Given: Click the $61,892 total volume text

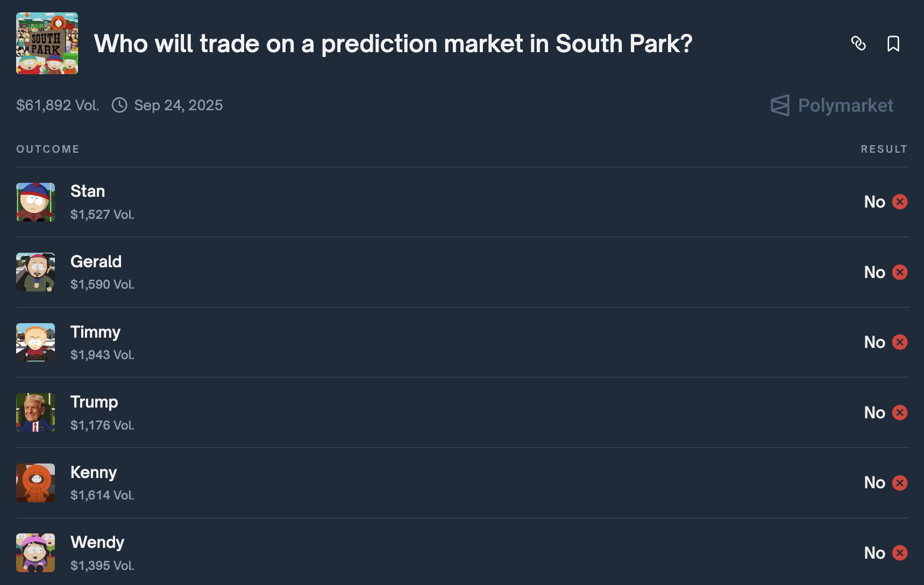Looking at the screenshot, I should [58, 105].
